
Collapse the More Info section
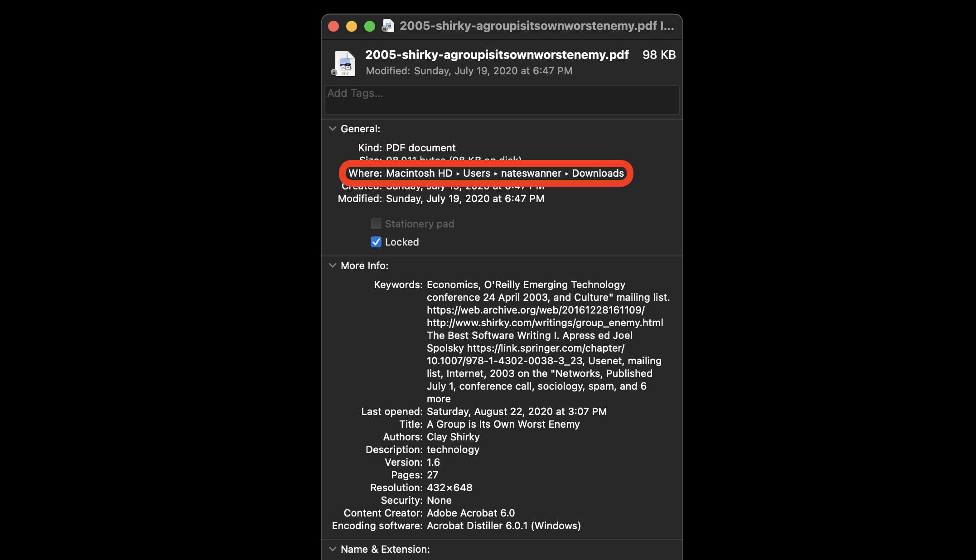(332, 266)
